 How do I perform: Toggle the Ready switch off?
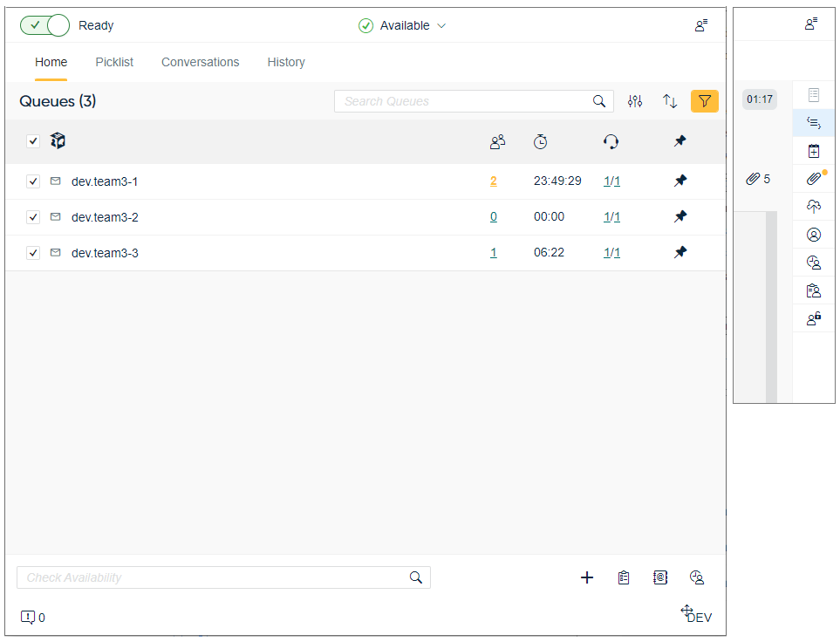[44, 25]
